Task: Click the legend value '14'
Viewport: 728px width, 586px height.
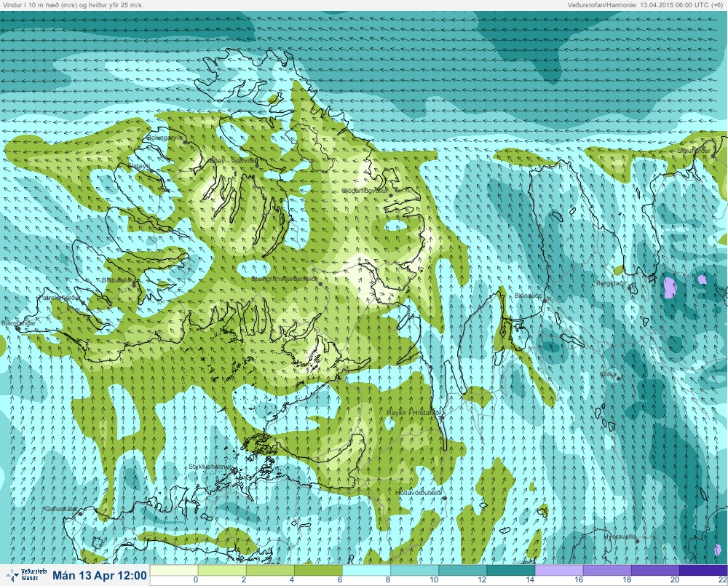Action: tap(530, 580)
